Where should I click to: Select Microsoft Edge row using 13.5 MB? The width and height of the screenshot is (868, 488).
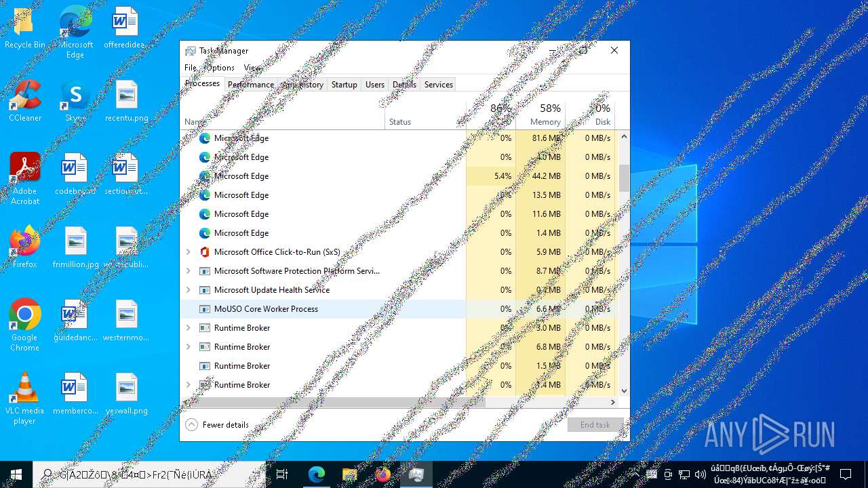click(399, 195)
